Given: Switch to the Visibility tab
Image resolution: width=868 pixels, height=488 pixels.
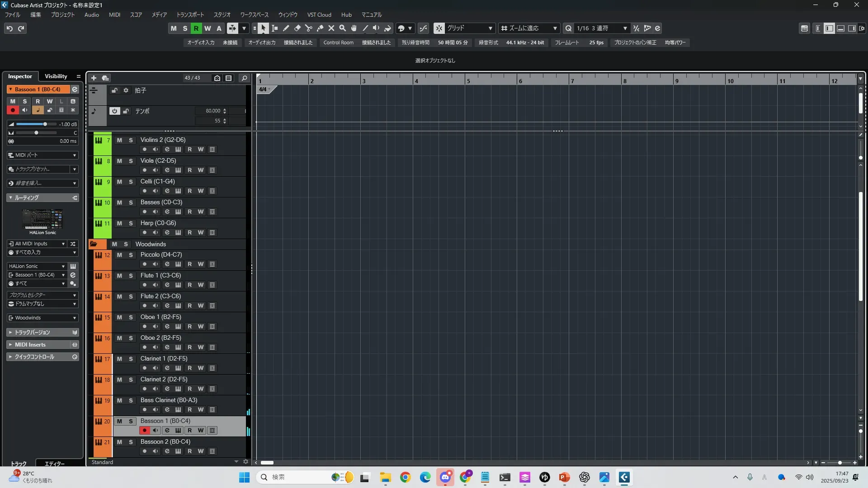Looking at the screenshot, I should pyautogui.click(x=56, y=76).
